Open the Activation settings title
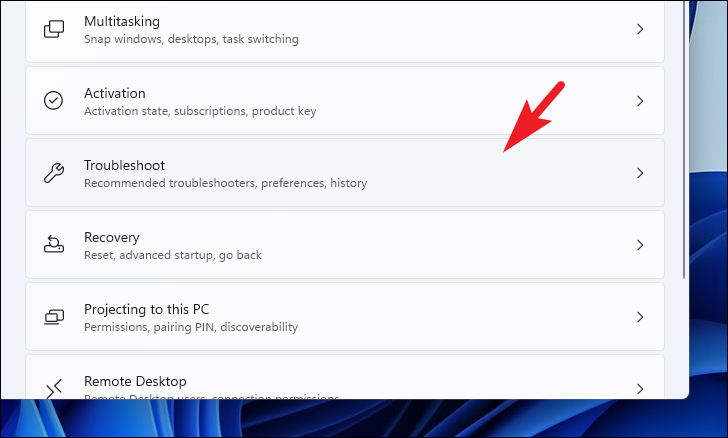728x438 pixels. [x=115, y=93]
